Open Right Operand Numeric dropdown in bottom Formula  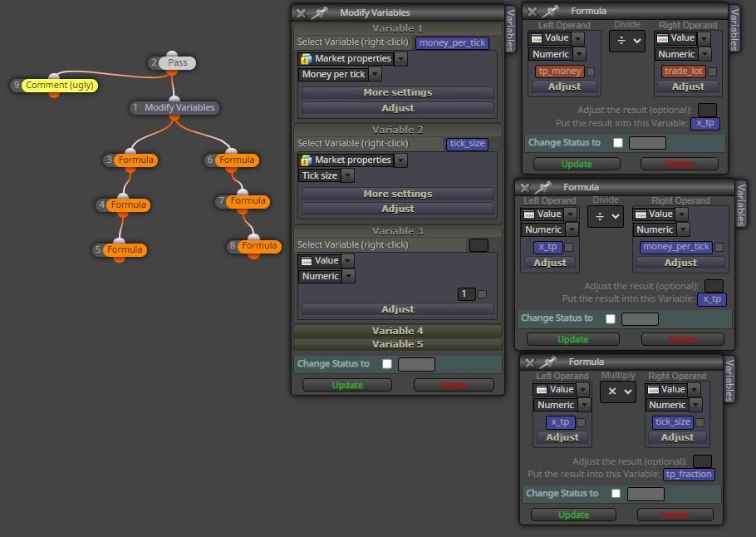[695, 405]
